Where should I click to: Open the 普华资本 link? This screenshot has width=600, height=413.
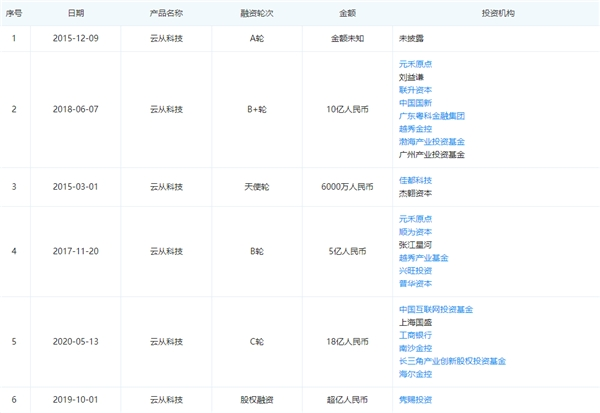[x=415, y=283]
